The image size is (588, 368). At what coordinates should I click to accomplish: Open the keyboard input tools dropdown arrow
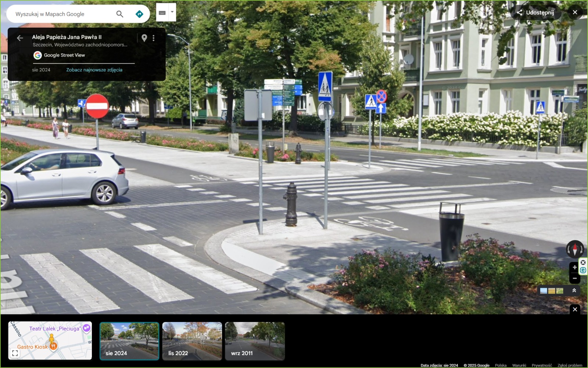point(172,12)
